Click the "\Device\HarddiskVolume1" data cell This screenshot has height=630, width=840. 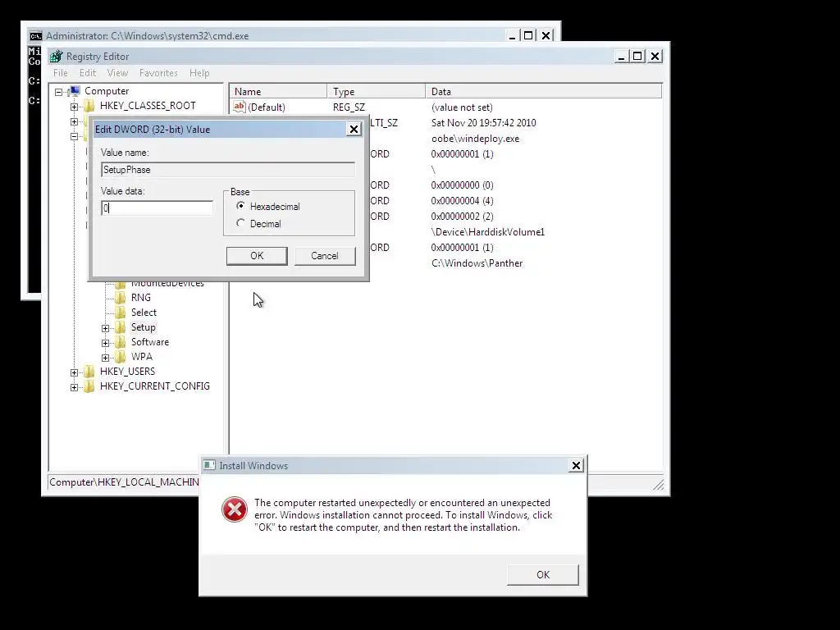487,232
